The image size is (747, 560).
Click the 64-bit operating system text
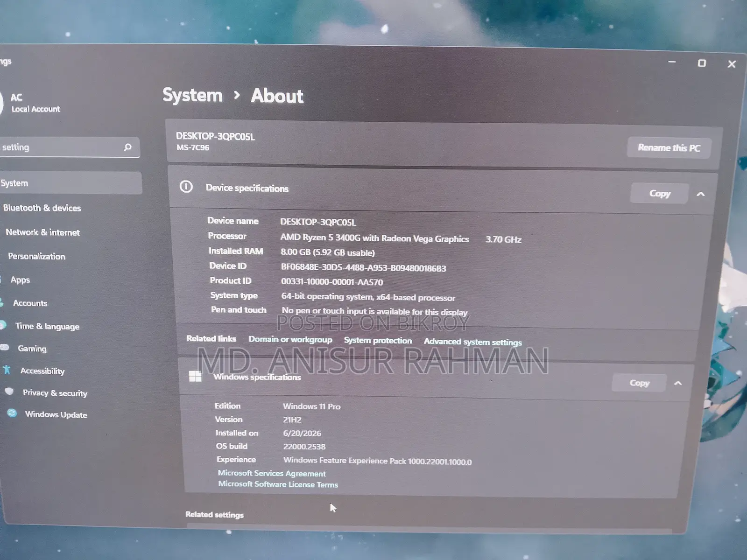368,297
